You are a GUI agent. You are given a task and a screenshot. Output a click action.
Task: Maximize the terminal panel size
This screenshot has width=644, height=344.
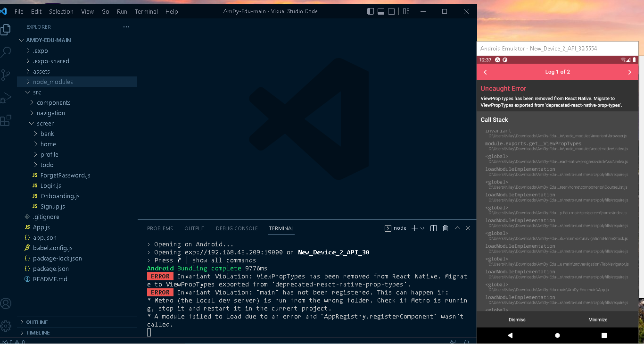coord(457,228)
